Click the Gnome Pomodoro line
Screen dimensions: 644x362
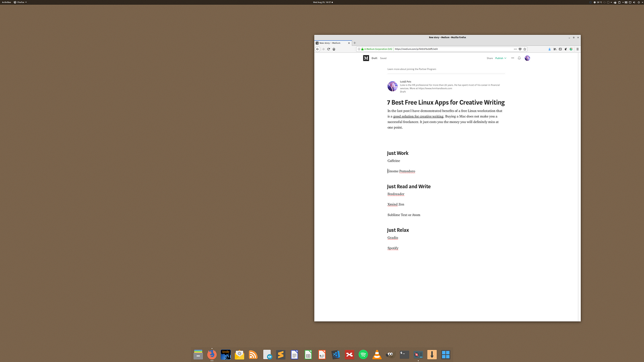(401, 171)
